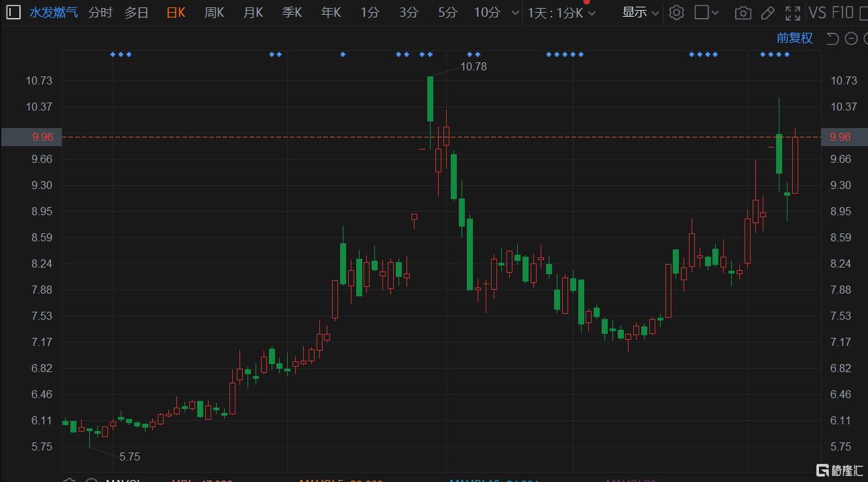Select the pencil drawing tool
This screenshot has height=482, width=868.
768,12
